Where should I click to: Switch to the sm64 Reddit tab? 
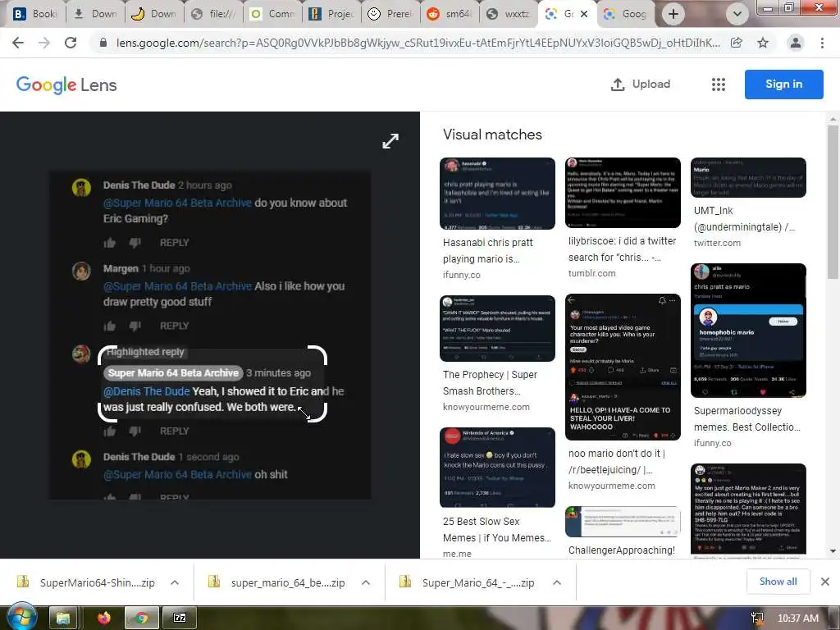coord(450,14)
